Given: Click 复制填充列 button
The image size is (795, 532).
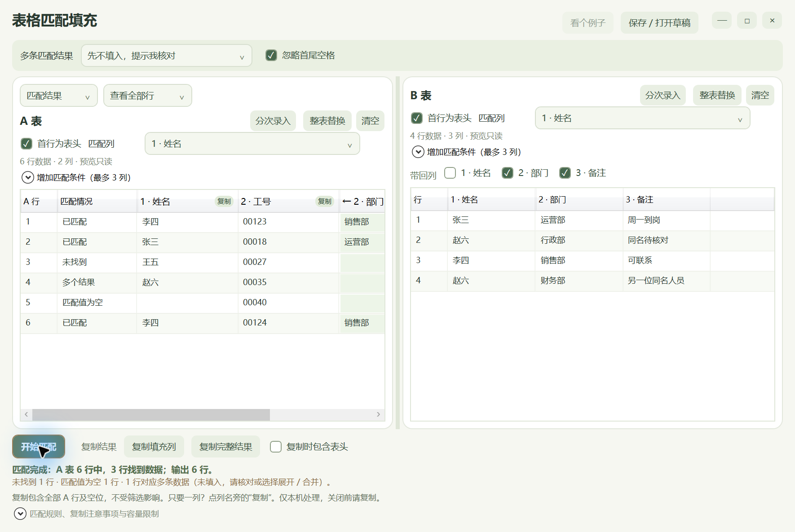Looking at the screenshot, I should click(x=154, y=447).
